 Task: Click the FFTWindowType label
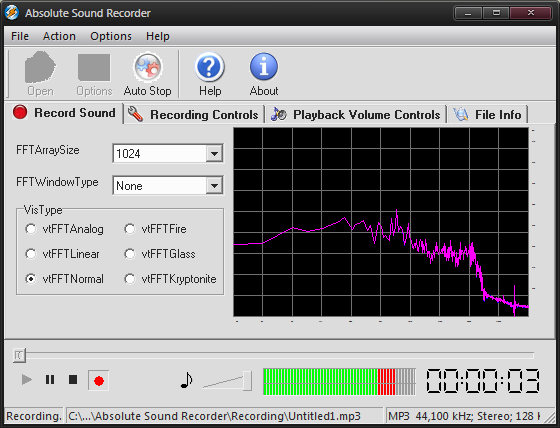pyautogui.click(x=57, y=182)
